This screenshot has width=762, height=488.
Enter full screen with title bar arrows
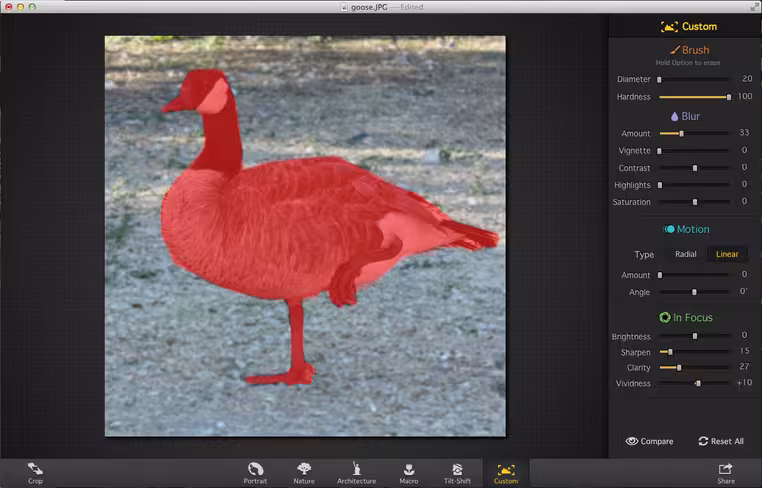753,7
